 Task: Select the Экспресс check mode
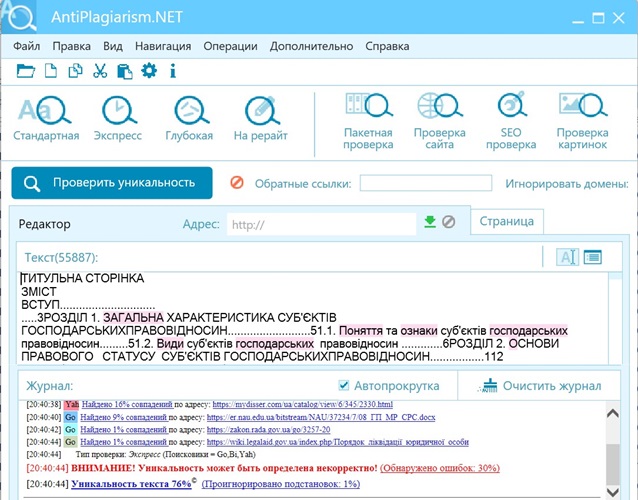tap(118, 118)
